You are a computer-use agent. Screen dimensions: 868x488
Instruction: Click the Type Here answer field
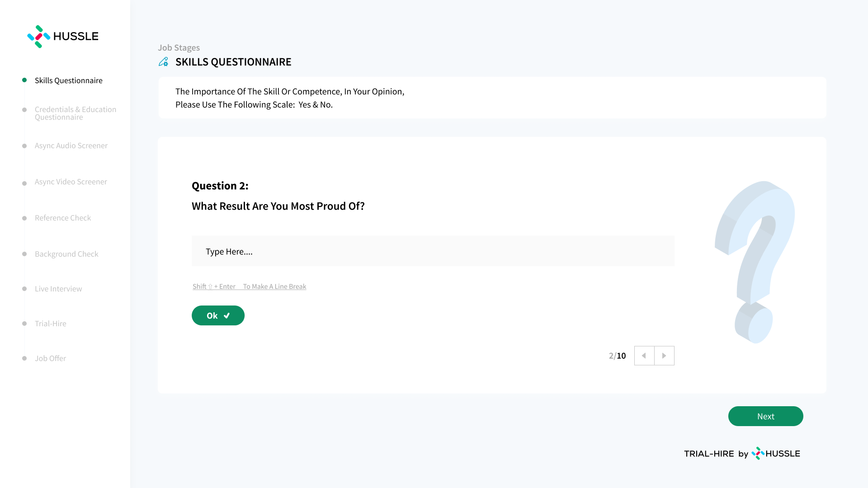433,251
